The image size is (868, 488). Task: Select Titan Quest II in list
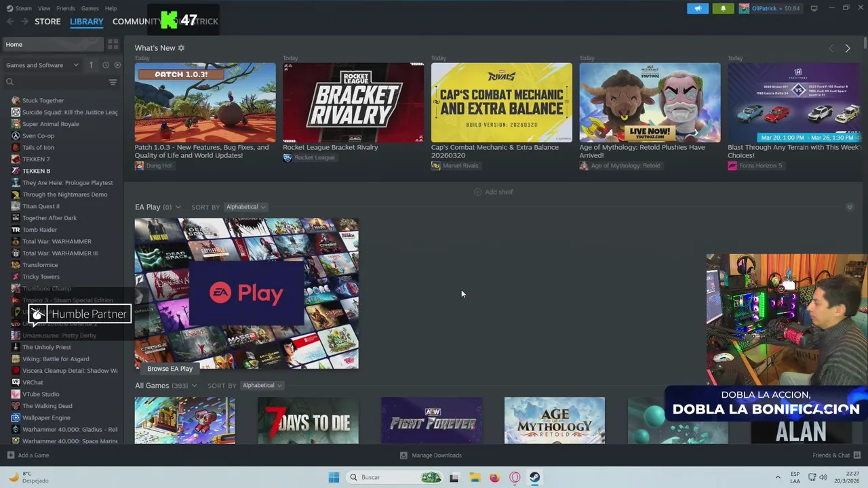click(x=41, y=206)
